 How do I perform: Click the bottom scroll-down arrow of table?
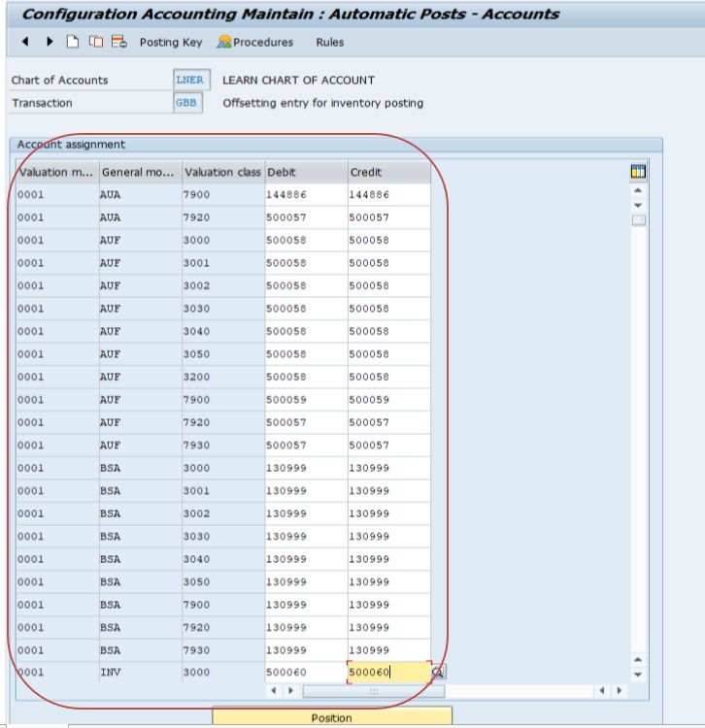tap(638, 675)
